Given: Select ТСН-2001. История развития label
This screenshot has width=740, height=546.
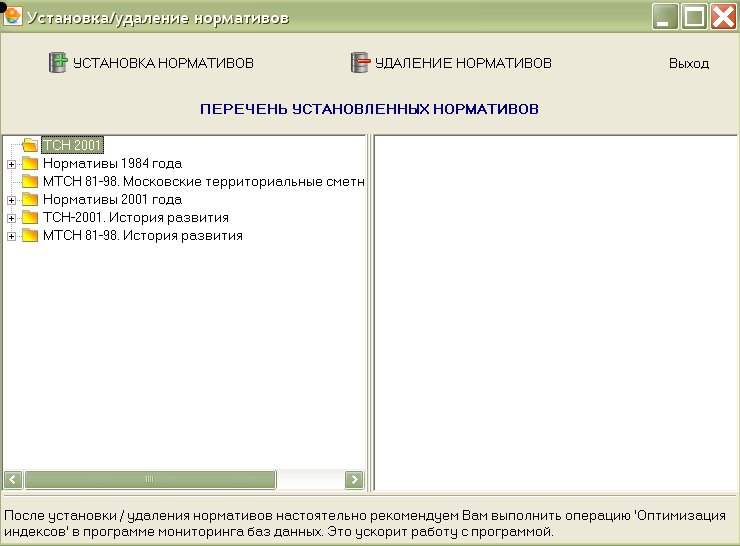Looking at the screenshot, I should (x=136, y=217).
